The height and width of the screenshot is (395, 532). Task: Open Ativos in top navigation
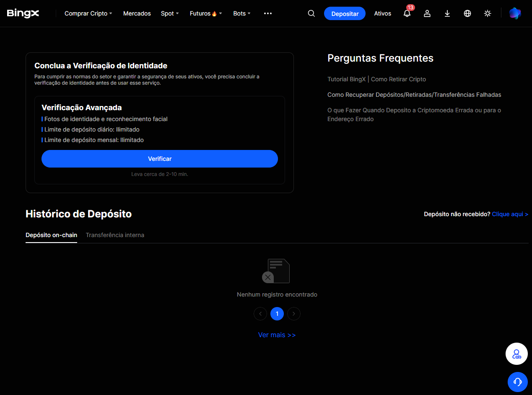pos(383,13)
